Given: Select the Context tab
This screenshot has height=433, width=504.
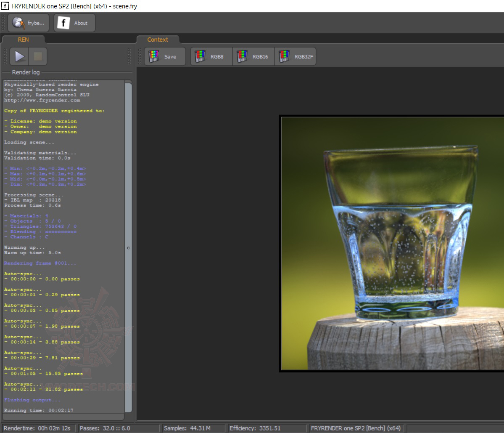Looking at the screenshot, I should [x=158, y=40].
